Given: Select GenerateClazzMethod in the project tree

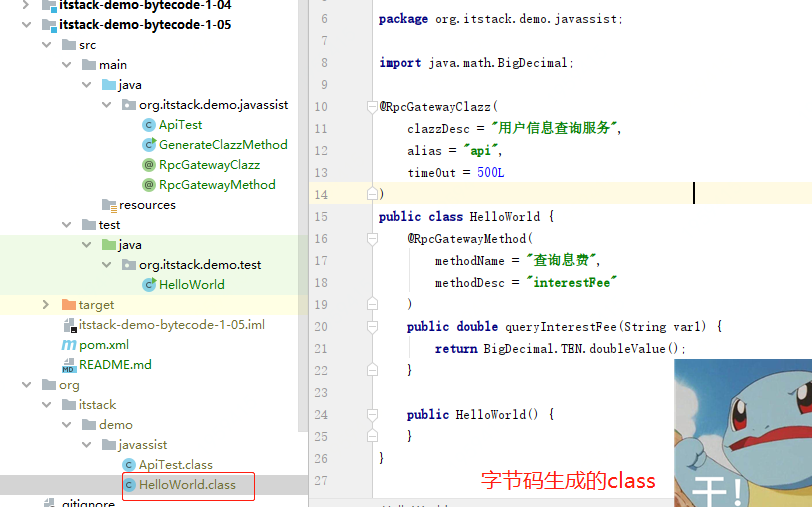Looking at the screenshot, I should (223, 144).
